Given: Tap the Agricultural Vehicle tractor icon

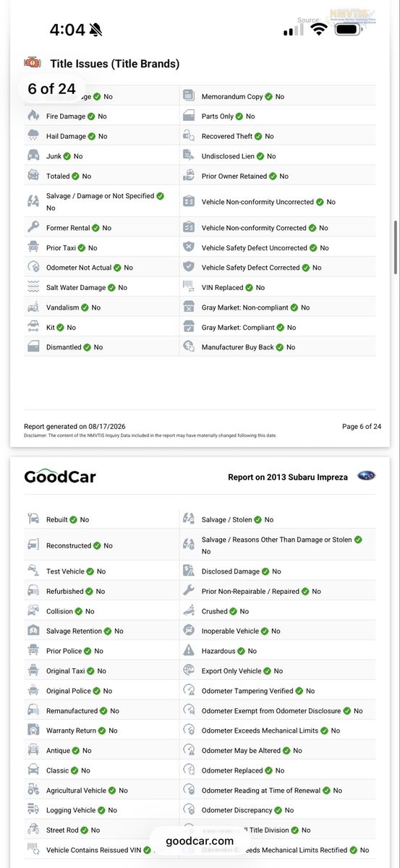Looking at the screenshot, I should 33,790.
